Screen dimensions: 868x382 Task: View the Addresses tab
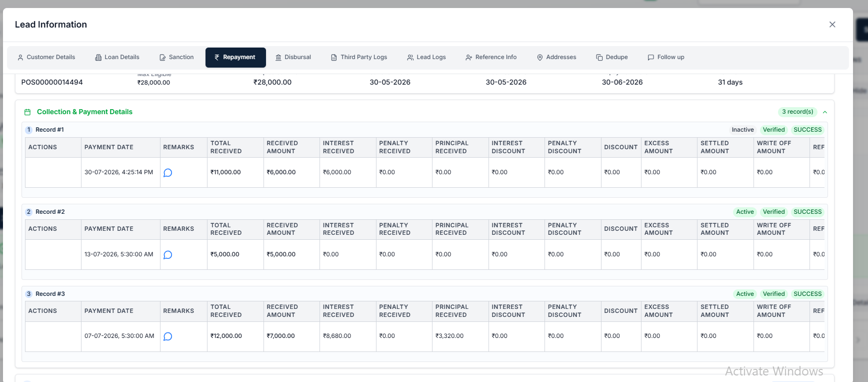(x=556, y=57)
